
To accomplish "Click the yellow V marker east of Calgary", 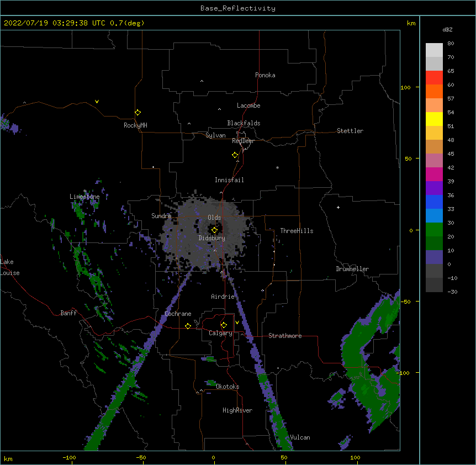I will [237, 323].
